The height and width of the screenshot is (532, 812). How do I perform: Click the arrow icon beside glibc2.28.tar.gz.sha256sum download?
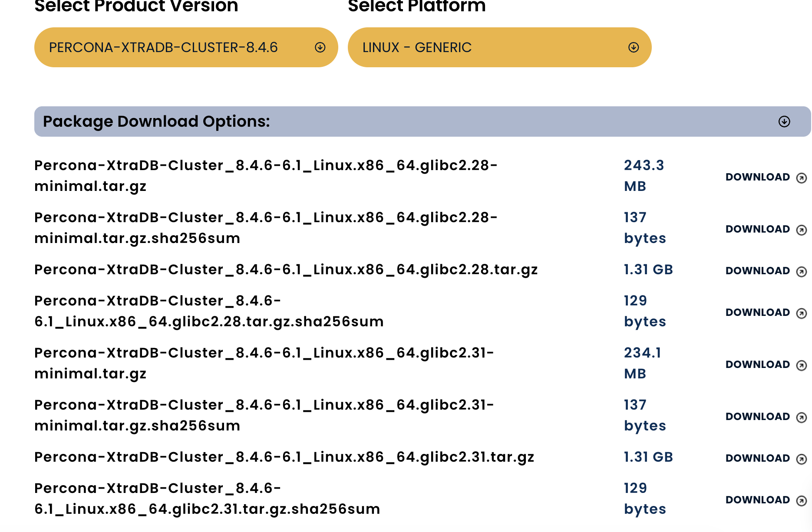(x=802, y=313)
